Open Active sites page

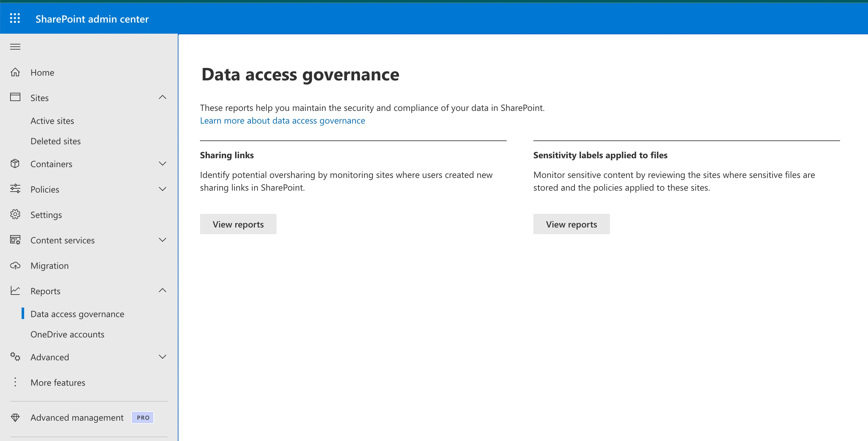pyautogui.click(x=52, y=121)
